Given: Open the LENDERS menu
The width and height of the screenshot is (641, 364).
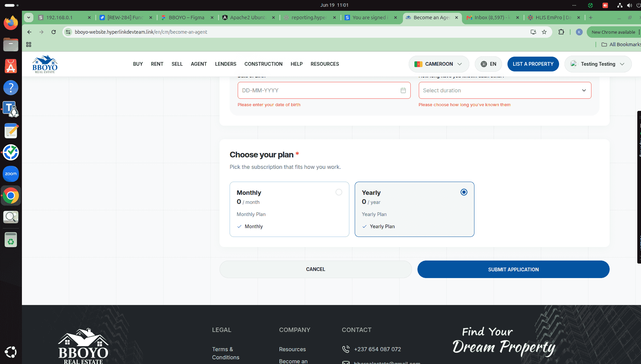Looking at the screenshot, I should click(x=226, y=64).
